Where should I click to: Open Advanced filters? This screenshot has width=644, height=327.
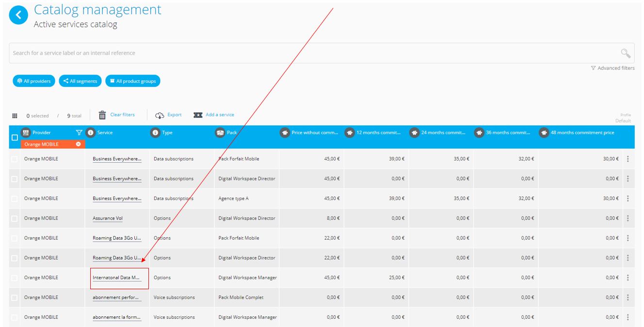pyautogui.click(x=612, y=68)
